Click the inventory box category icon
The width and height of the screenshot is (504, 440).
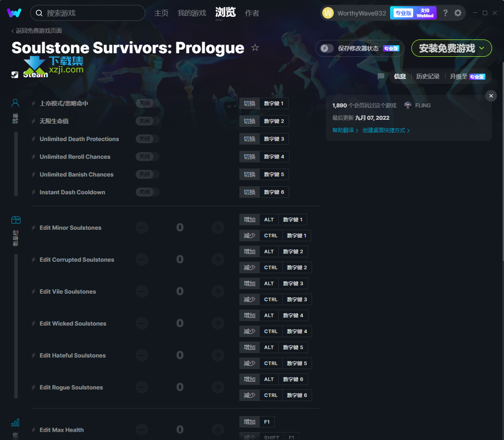(x=16, y=220)
